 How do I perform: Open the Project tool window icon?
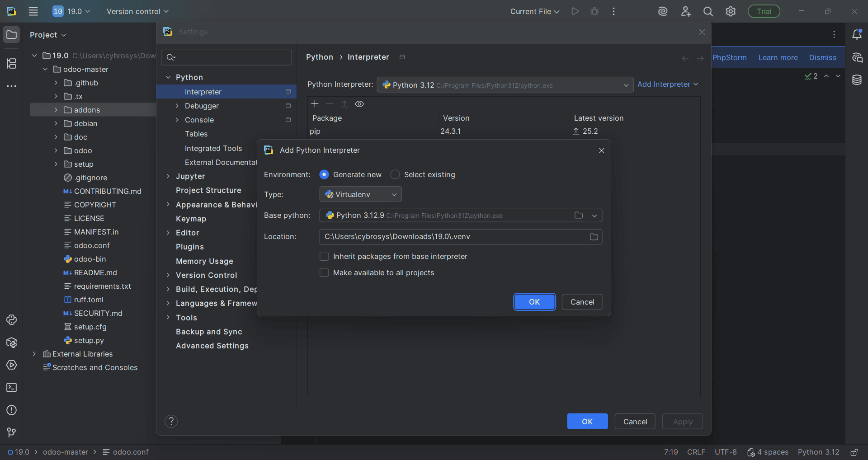click(x=12, y=35)
